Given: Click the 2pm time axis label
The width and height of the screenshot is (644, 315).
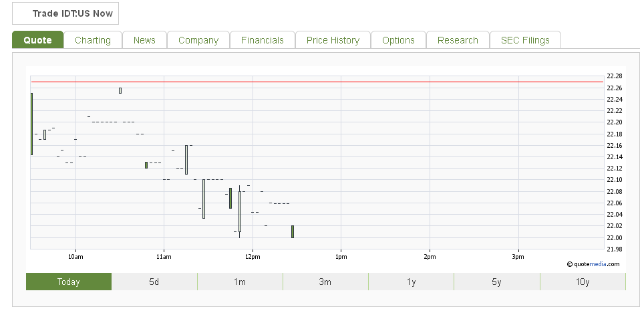Looking at the screenshot, I should (430, 257).
